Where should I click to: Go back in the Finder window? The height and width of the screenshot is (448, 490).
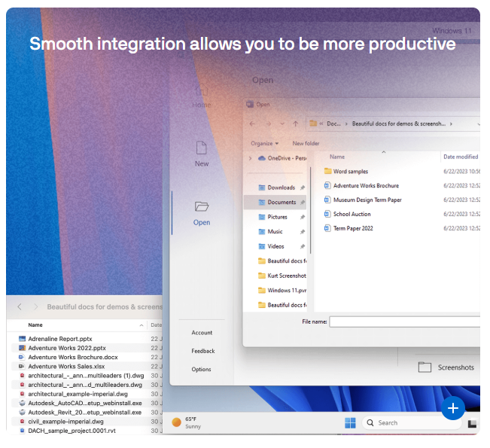pyautogui.click(x=20, y=307)
